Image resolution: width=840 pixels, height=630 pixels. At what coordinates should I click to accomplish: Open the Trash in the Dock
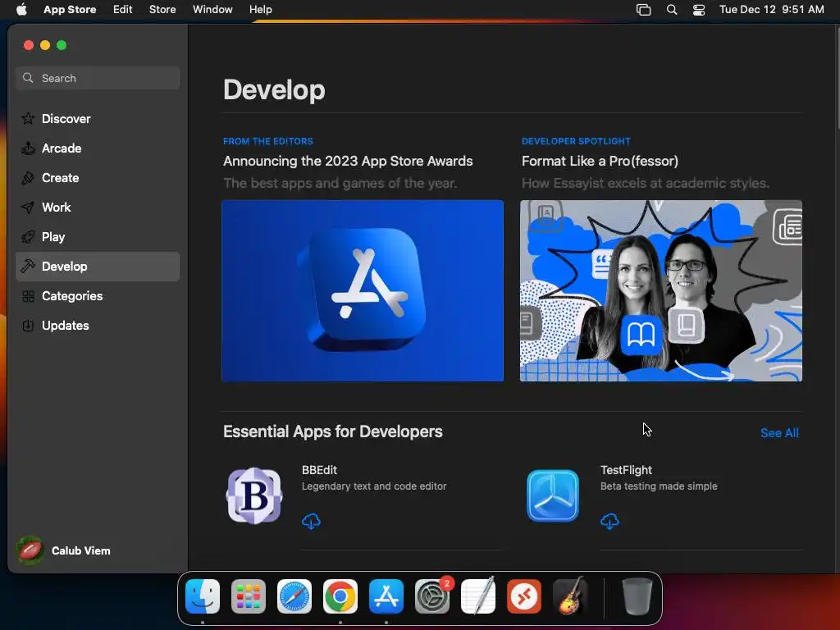pos(637,596)
